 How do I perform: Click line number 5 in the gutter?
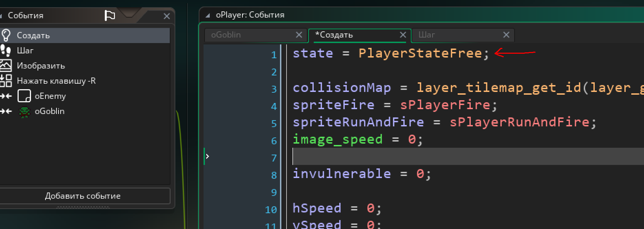(274, 124)
